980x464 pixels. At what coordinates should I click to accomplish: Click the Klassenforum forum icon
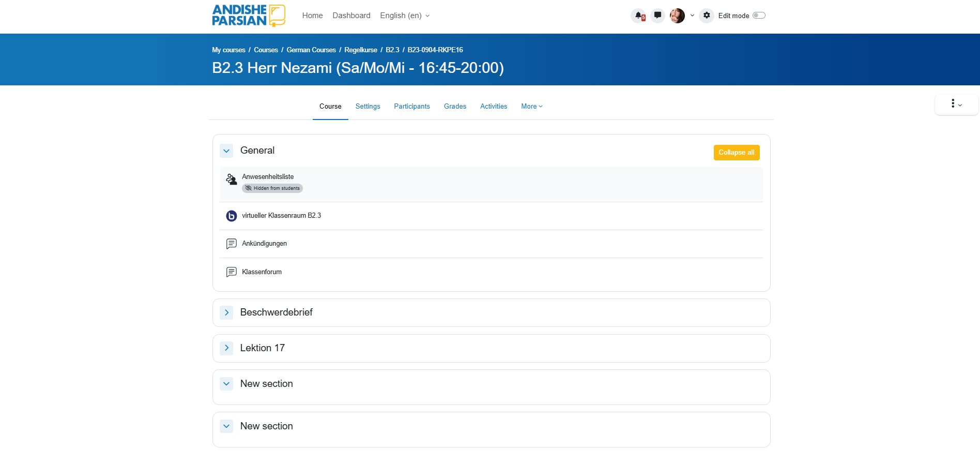(232, 272)
